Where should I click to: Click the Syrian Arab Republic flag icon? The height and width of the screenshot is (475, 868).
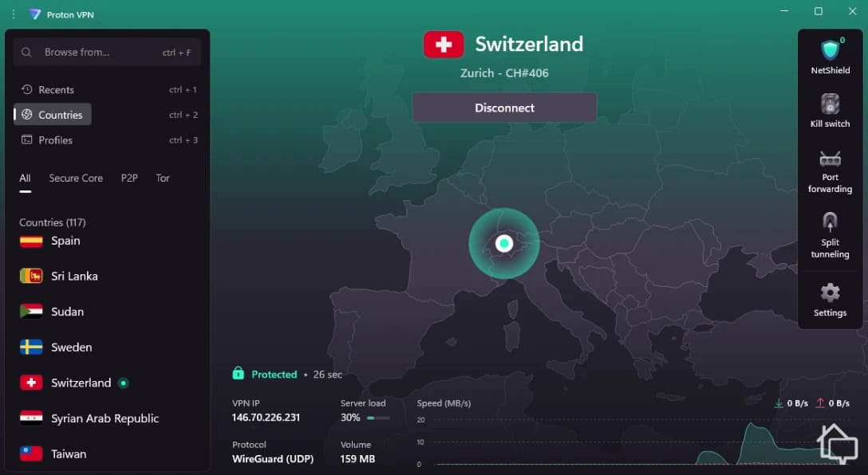[x=31, y=418]
